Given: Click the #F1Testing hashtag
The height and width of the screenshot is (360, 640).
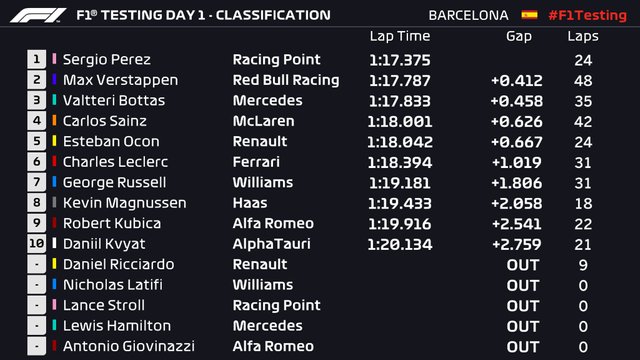Looking at the screenshot, I should [587, 16].
